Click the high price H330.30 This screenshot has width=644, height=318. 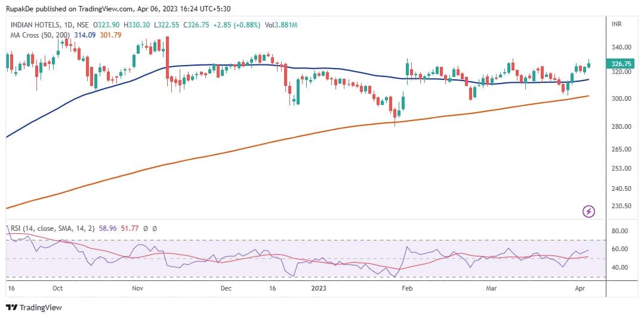coord(137,25)
